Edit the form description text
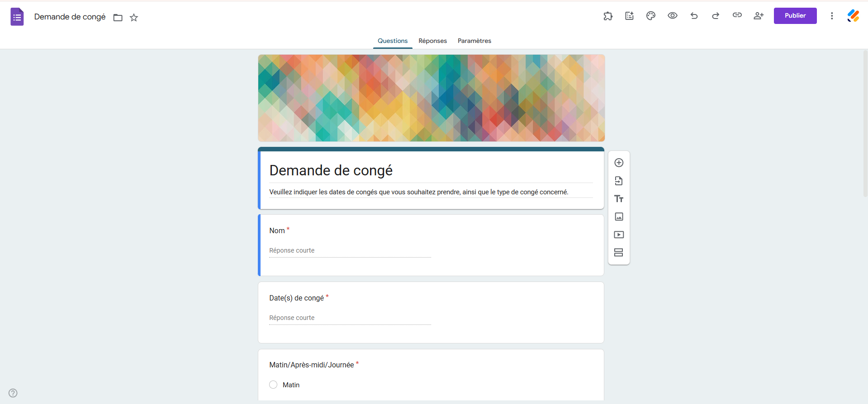The width and height of the screenshot is (868, 404). (x=418, y=192)
